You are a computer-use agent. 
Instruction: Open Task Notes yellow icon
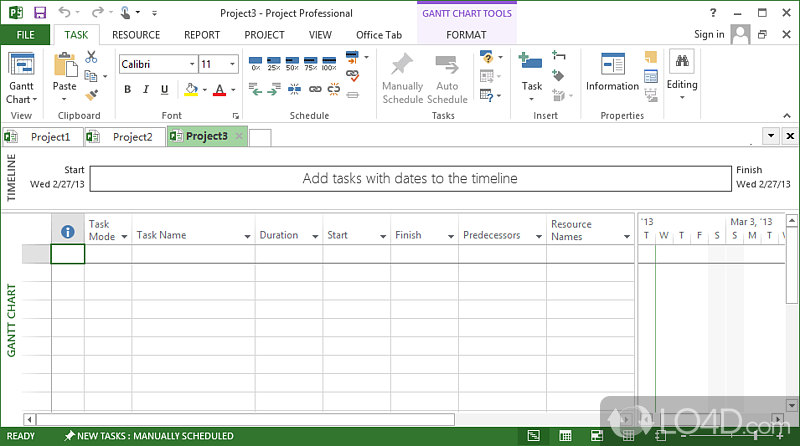pyautogui.click(x=651, y=57)
